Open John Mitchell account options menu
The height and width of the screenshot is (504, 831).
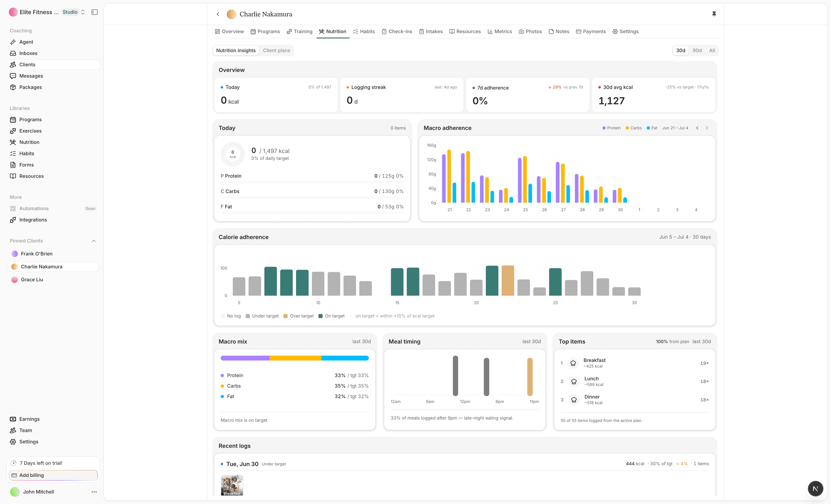[x=94, y=492]
